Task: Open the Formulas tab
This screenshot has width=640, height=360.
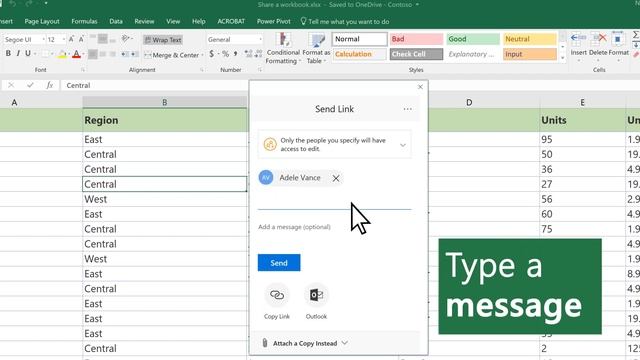Action: coord(84,21)
